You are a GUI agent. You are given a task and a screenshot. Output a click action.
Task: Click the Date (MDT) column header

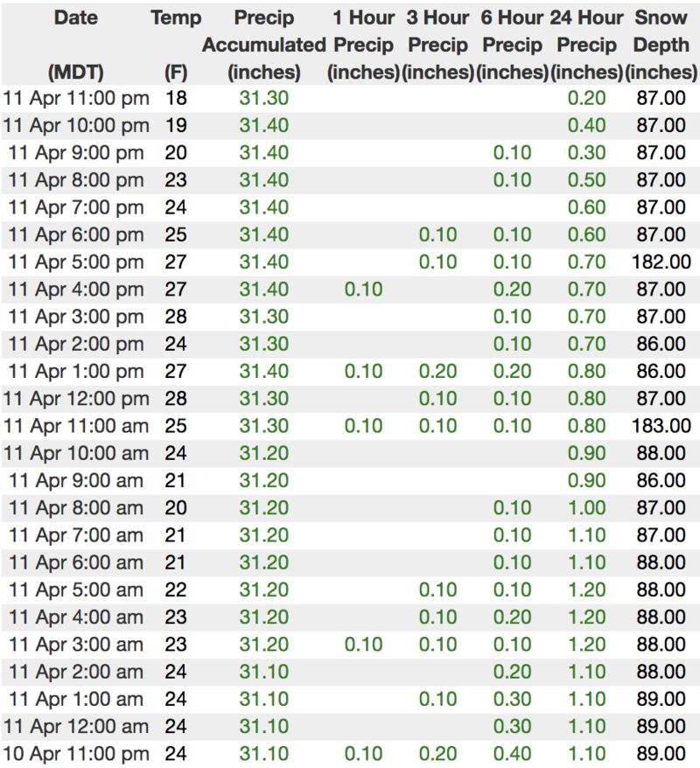75,44
